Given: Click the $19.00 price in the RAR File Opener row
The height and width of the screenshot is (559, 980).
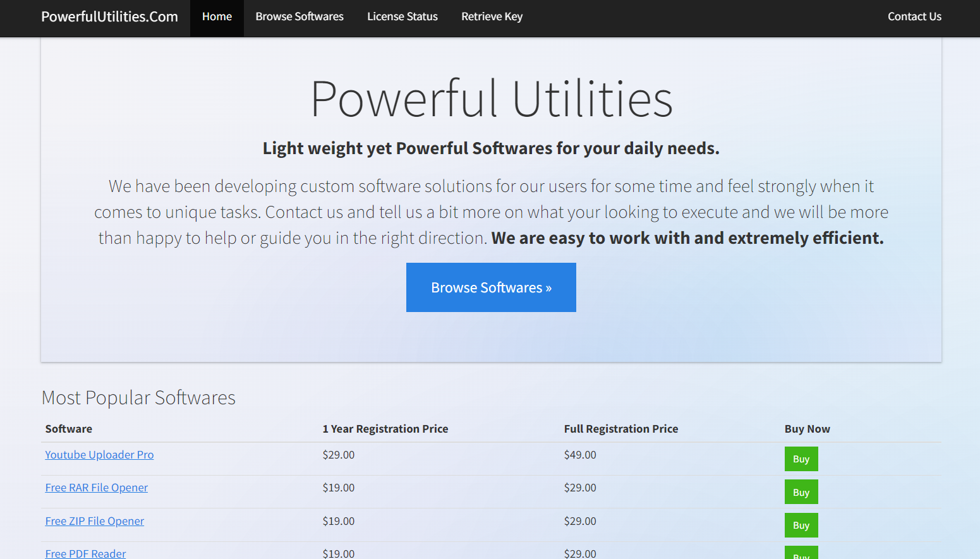Looking at the screenshot, I should 339,488.
